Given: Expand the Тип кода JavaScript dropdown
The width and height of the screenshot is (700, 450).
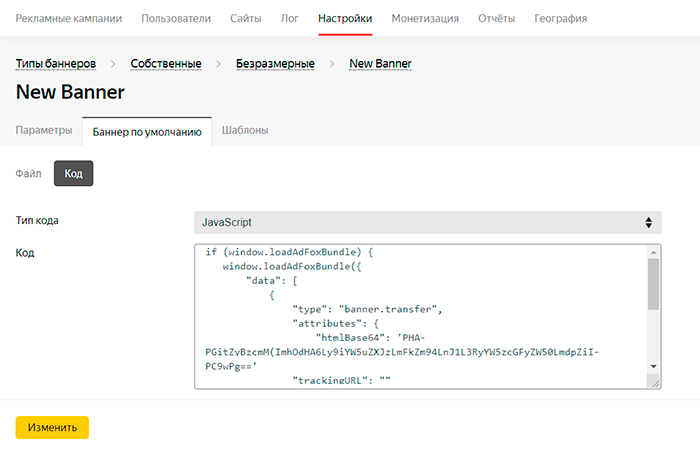Looking at the screenshot, I should pyautogui.click(x=427, y=221).
